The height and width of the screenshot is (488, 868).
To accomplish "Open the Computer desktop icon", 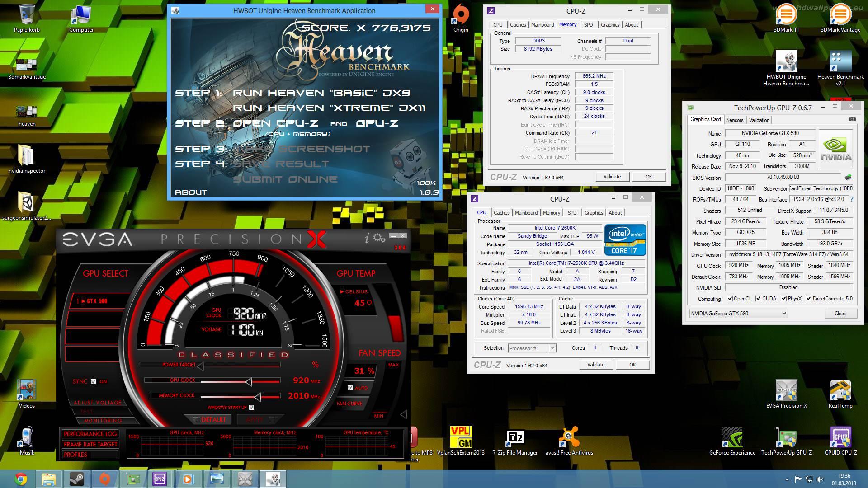I will [x=81, y=19].
